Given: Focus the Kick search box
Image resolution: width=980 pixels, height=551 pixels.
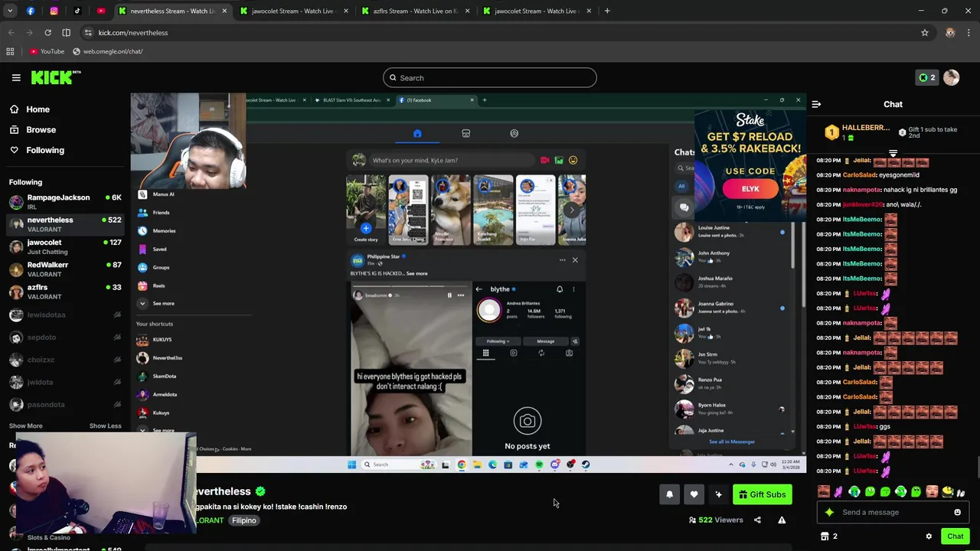Looking at the screenshot, I should click(490, 77).
